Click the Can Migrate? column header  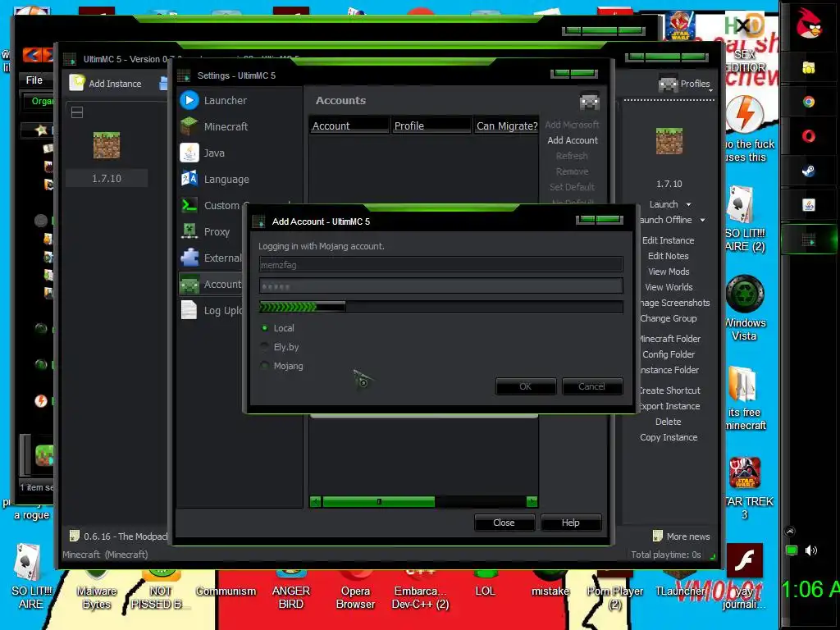click(506, 126)
